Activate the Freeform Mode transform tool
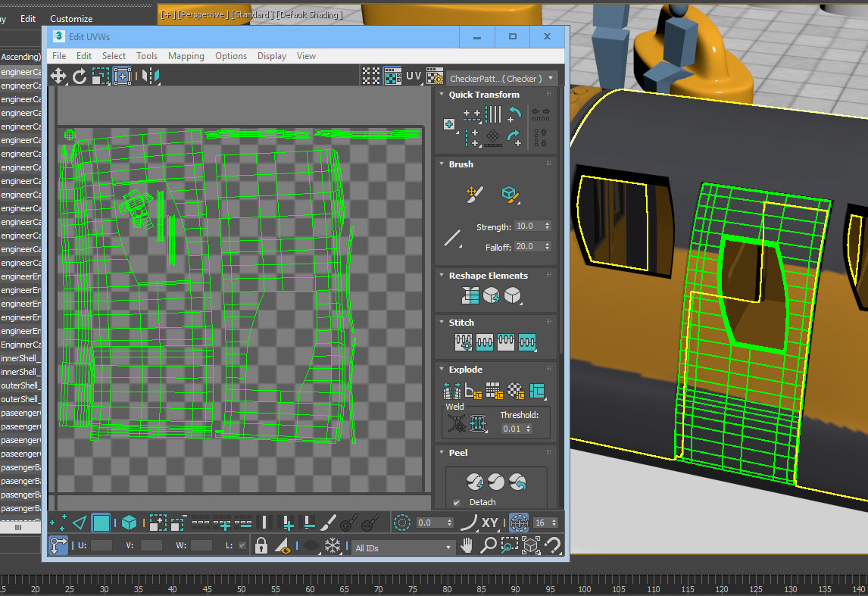 121,76
